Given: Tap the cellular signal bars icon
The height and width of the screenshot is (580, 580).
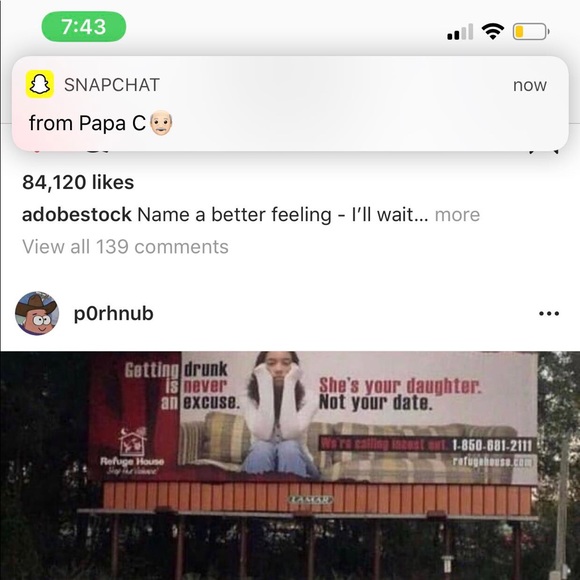Looking at the screenshot, I should [x=460, y=32].
